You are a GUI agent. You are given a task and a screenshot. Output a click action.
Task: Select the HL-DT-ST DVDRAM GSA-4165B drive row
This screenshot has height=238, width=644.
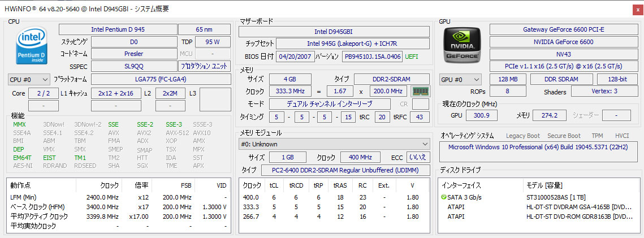click(x=539, y=207)
